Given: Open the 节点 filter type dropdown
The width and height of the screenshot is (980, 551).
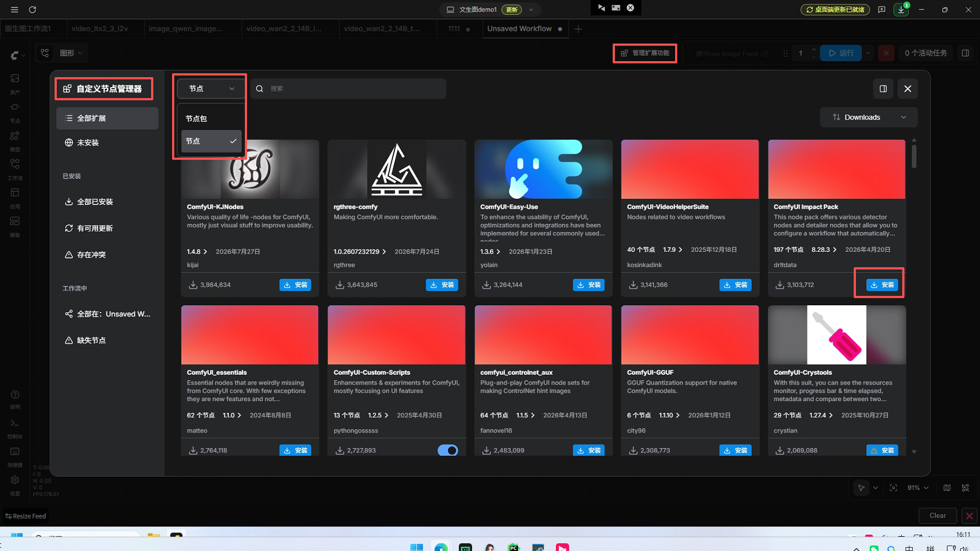Looking at the screenshot, I should point(211,89).
